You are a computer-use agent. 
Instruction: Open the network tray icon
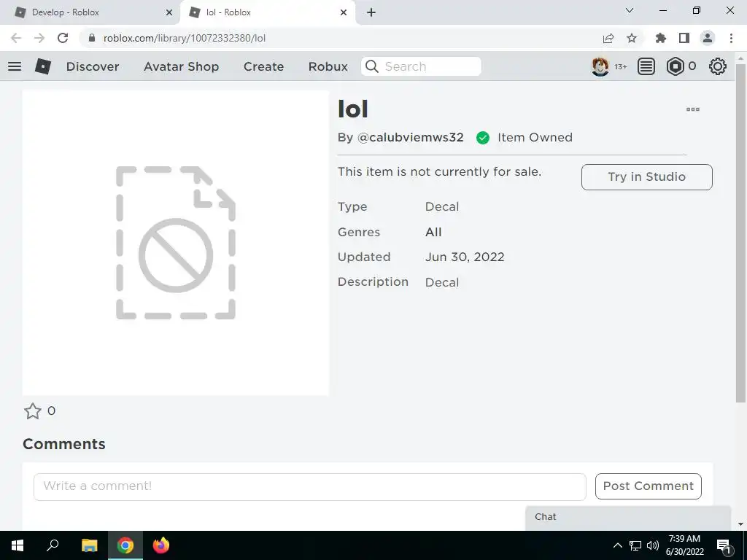[635, 545]
